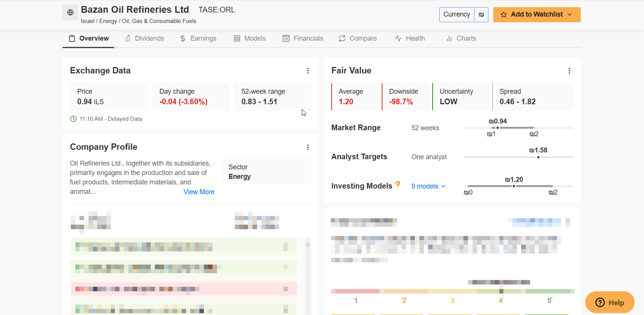Switch to the Dividends tab
The height and width of the screenshot is (315, 644).
pos(144,38)
